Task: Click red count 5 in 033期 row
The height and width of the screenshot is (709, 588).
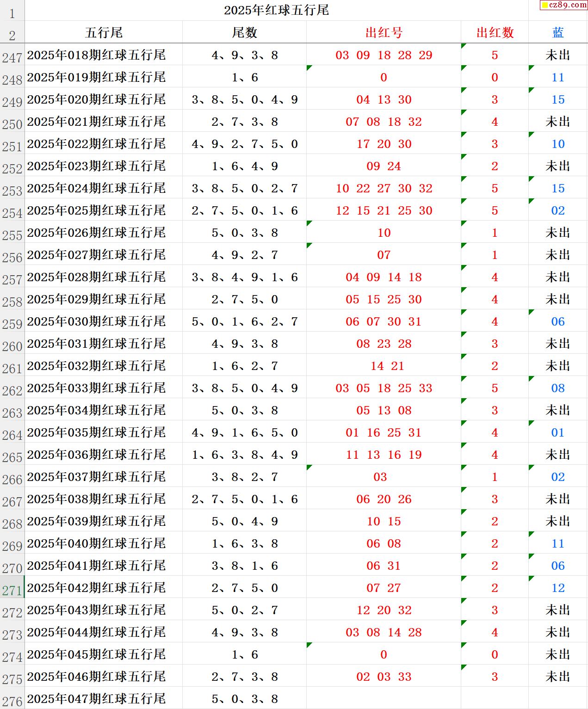Action: [495, 388]
